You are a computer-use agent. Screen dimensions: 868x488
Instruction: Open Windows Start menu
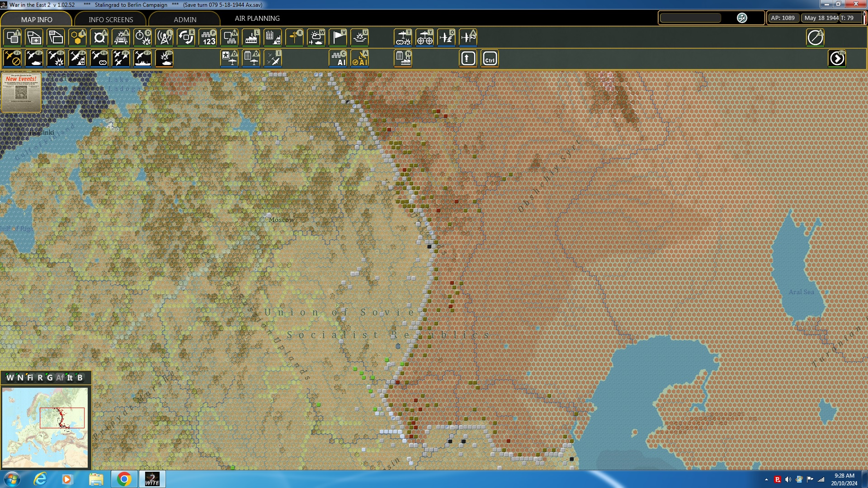[x=12, y=479]
